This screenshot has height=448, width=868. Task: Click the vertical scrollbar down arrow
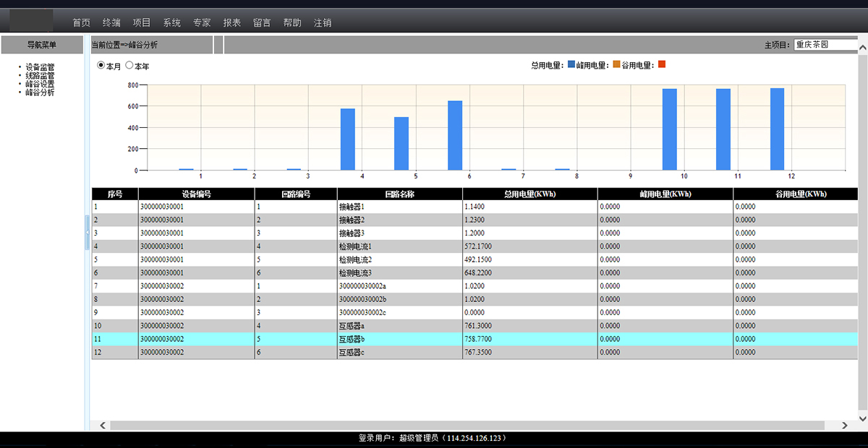coord(862,418)
